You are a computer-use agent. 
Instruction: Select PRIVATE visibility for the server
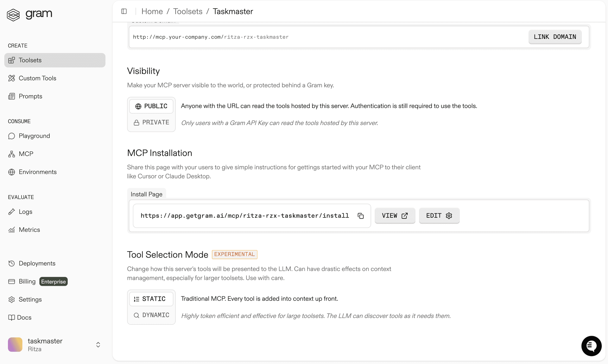coord(151,122)
